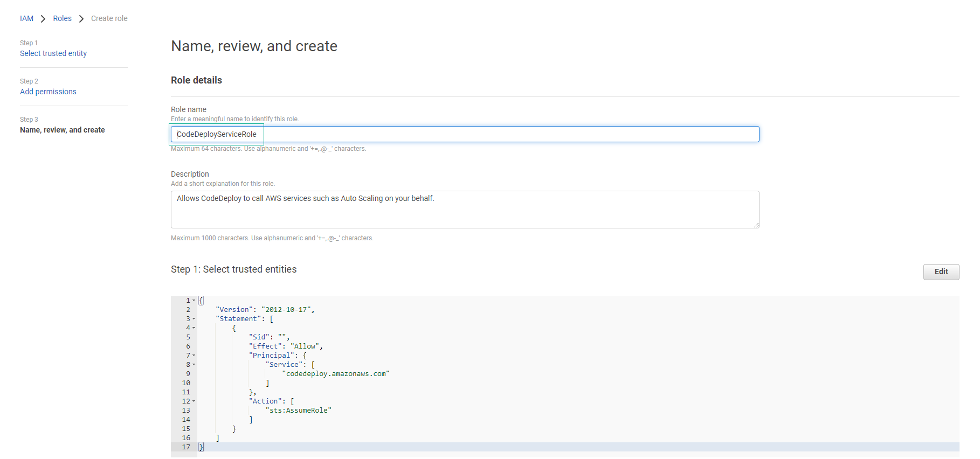The width and height of the screenshot is (980, 459).
Task: Collapse Principal fold arrow on line 7
Action: click(194, 356)
